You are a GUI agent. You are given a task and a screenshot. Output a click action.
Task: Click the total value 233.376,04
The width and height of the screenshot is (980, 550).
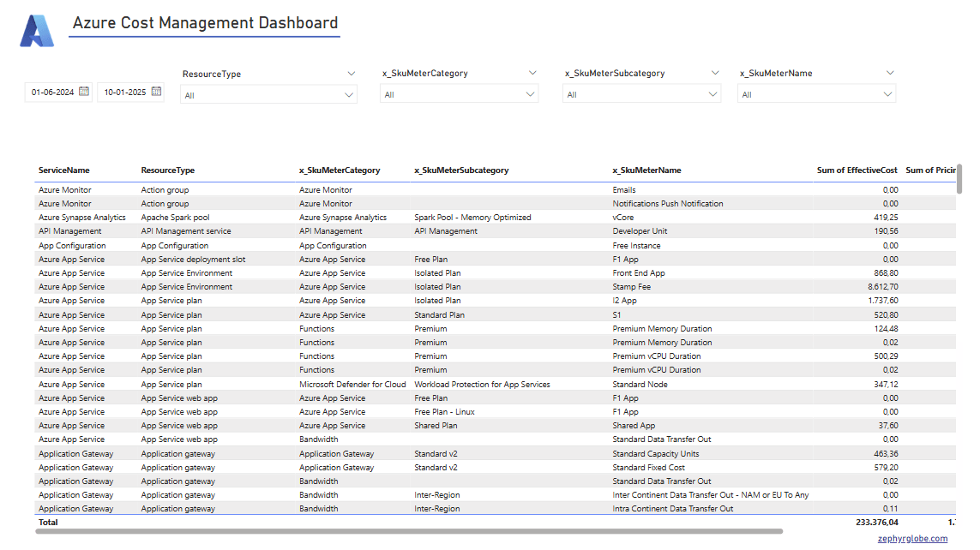click(877, 522)
